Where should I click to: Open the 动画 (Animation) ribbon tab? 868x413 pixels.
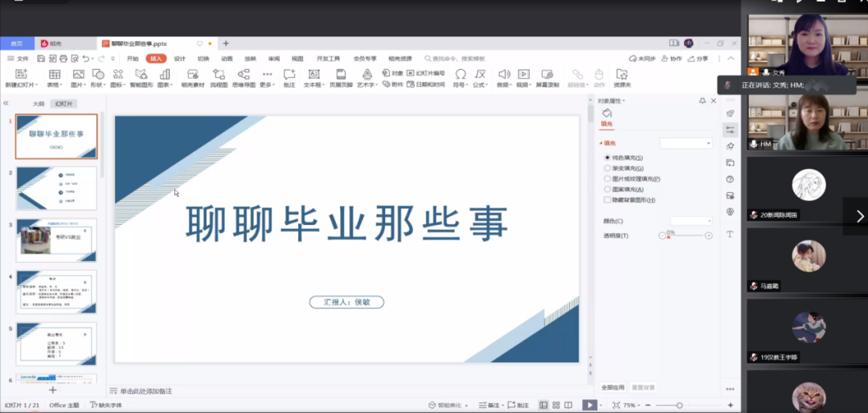coord(227,59)
